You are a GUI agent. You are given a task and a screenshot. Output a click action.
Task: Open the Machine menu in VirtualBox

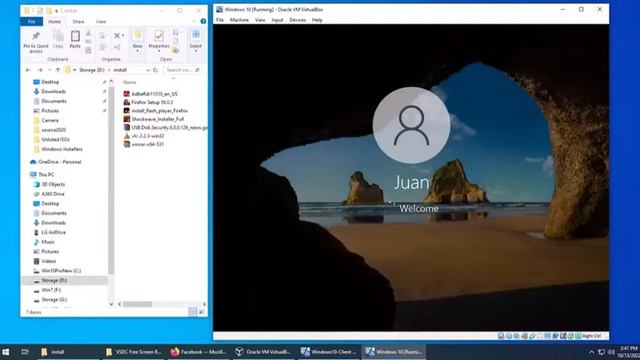(x=239, y=20)
